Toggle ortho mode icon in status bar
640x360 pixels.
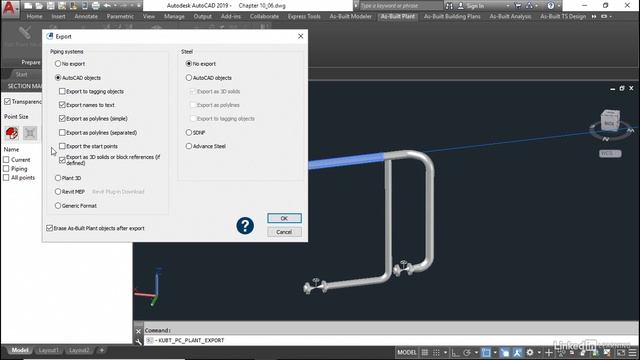455,352
